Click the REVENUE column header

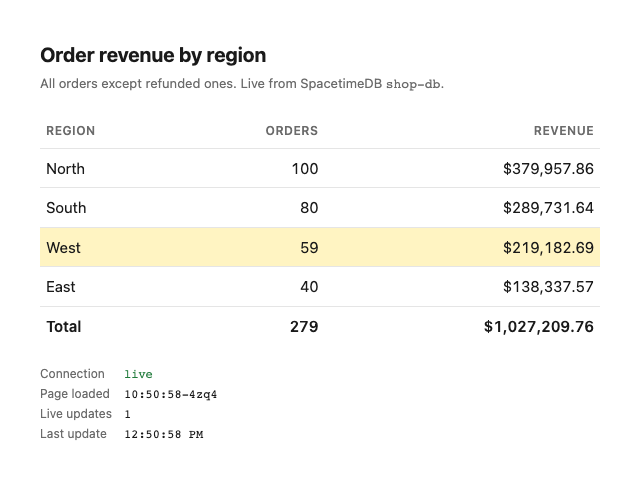(564, 131)
